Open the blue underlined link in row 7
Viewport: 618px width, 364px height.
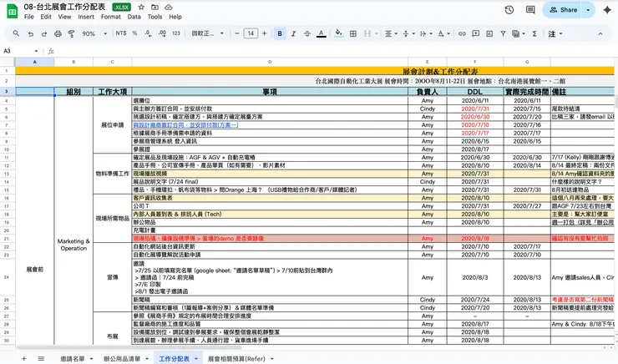tap(185, 125)
